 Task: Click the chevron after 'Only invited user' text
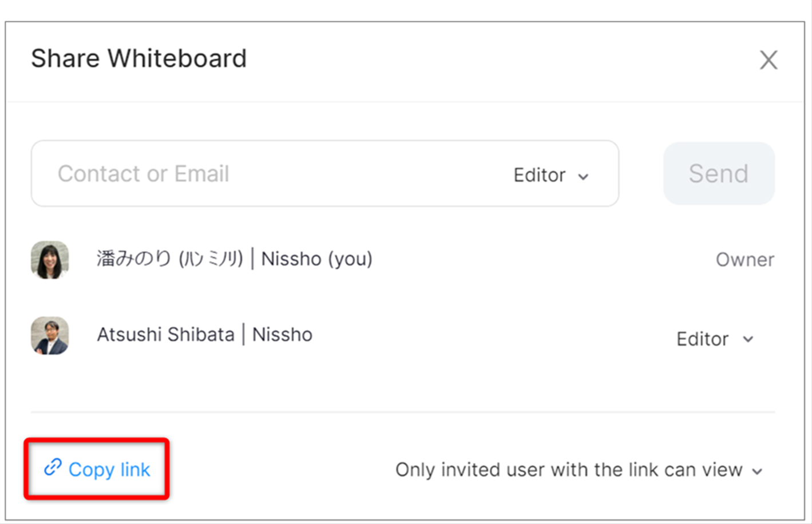(x=757, y=472)
